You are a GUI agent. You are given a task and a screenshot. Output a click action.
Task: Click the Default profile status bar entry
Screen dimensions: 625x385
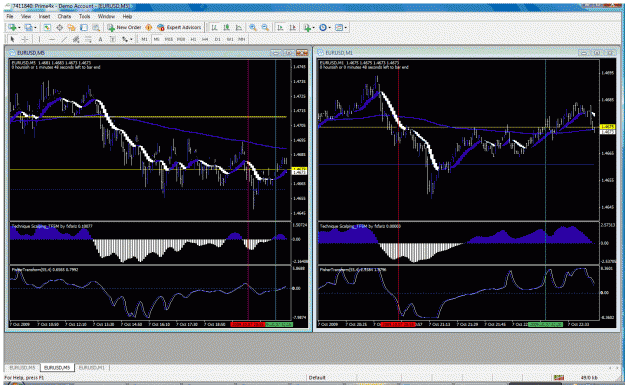click(317, 377)
